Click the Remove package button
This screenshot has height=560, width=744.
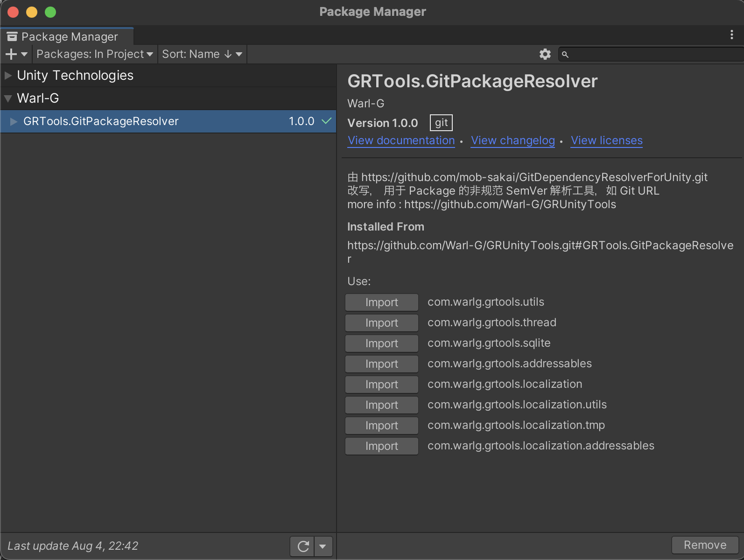(705, 545)
